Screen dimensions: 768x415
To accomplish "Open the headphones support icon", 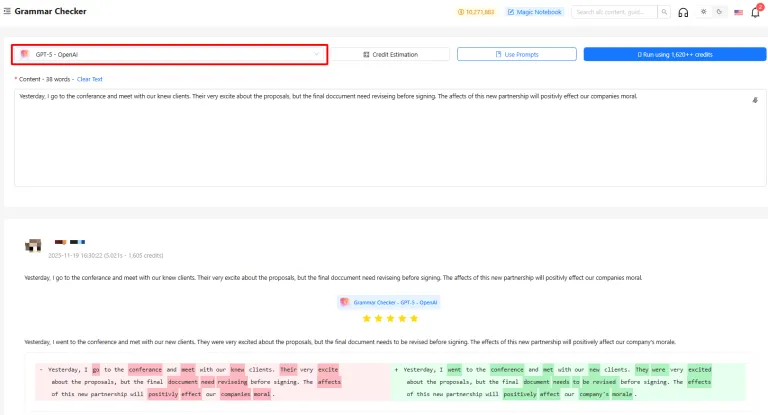I will [x=683, y=12].
